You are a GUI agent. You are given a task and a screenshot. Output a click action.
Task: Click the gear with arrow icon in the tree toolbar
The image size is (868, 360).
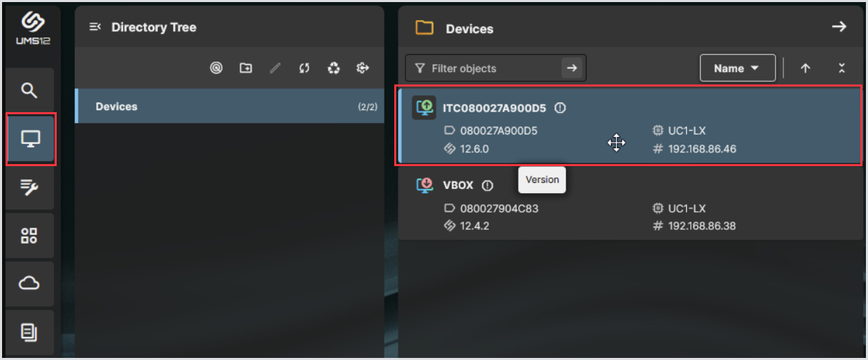362,68
